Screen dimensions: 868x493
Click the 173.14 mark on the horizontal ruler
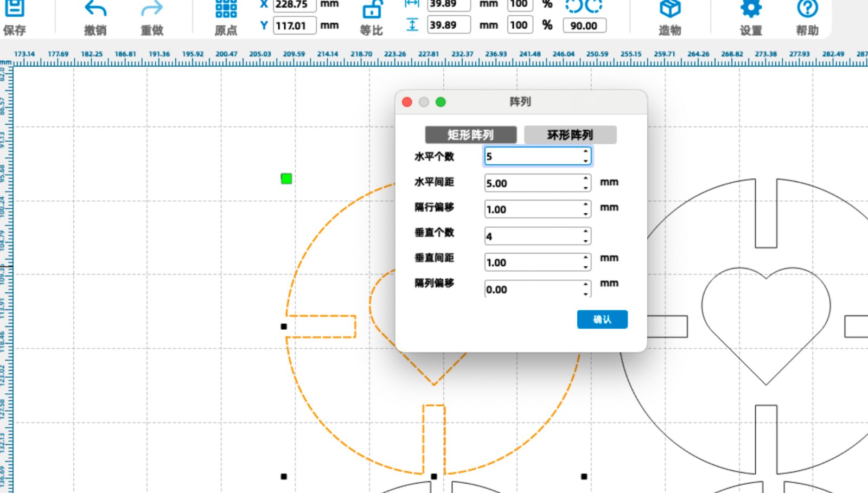pyautogui.click(x=24, y=54)
